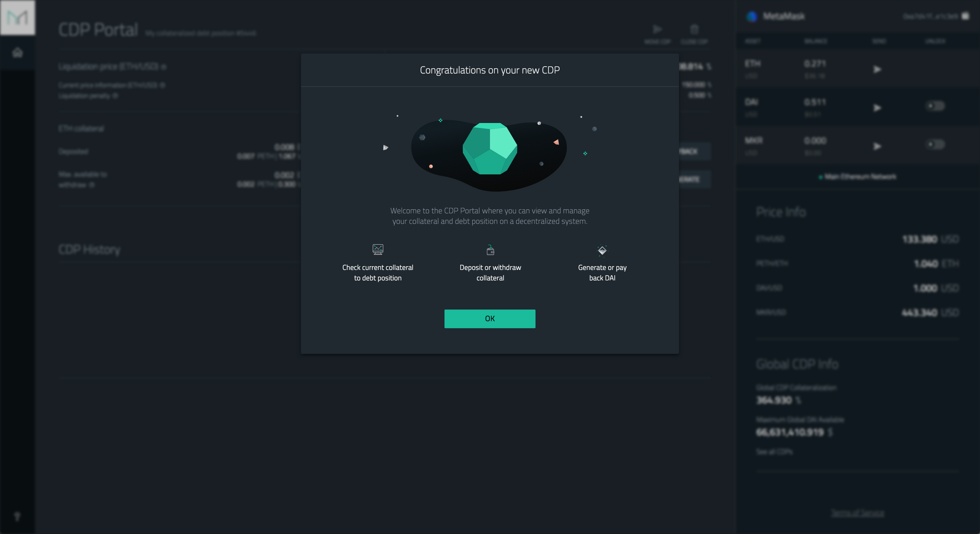Open the See all CDPs link

[x=774, y=452]
